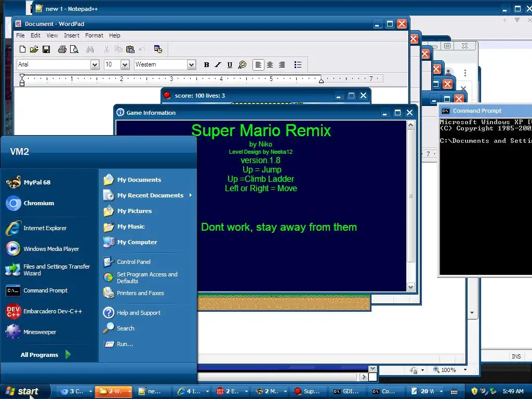The height and width of the screenshot is (399, 532).
Task: Open the Dev-C++ taskbar group
Action: [232, 391]
